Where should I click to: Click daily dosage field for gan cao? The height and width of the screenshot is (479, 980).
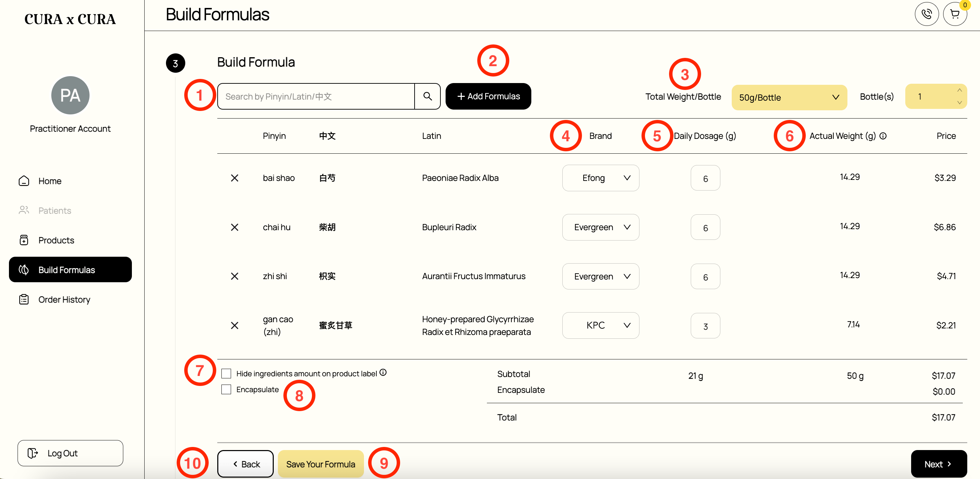(705, 326)
